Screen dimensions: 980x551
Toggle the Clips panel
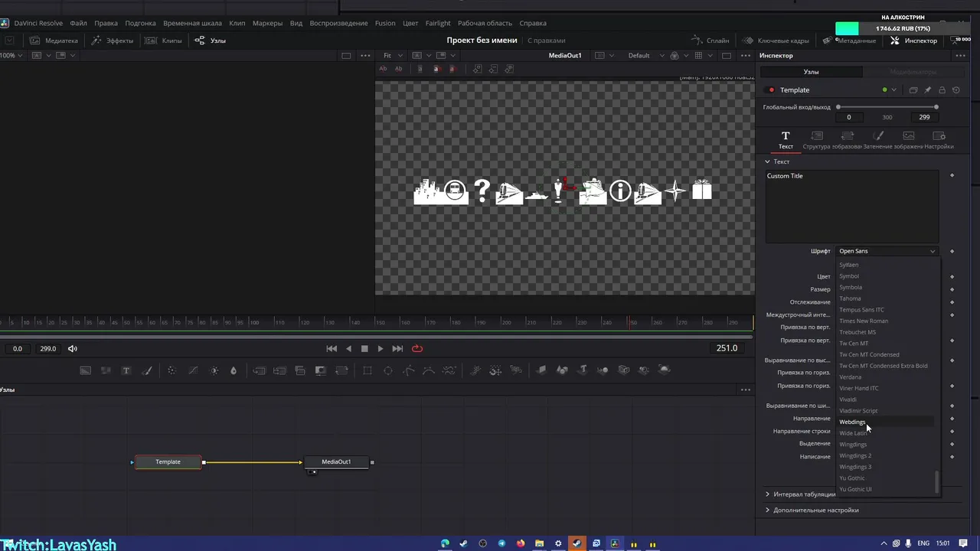click(164, 41)
